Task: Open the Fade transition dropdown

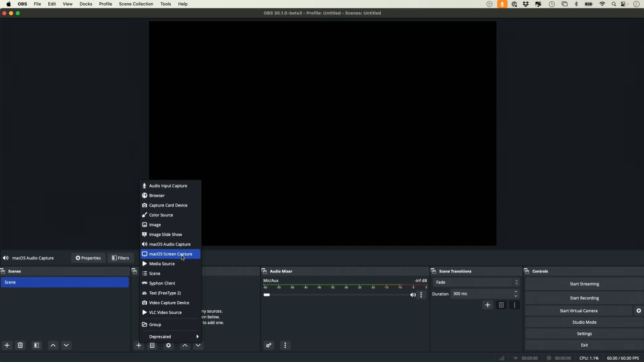Action: tap(476, 283)
